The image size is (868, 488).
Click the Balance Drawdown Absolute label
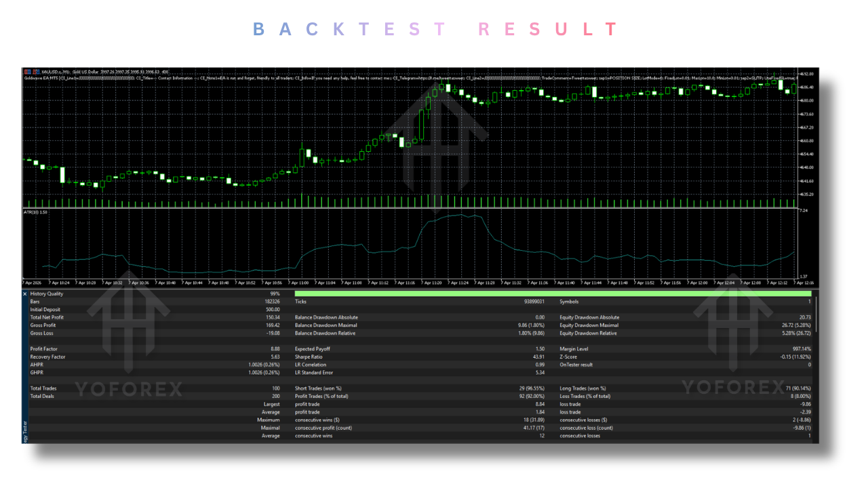tap(326, 317)
